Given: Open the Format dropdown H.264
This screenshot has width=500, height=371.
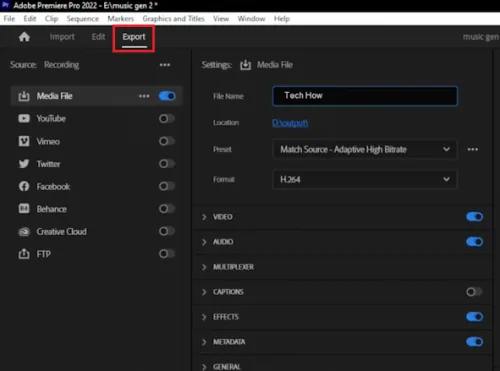Looking at the screenshot, I should click(x=365, y=179).
